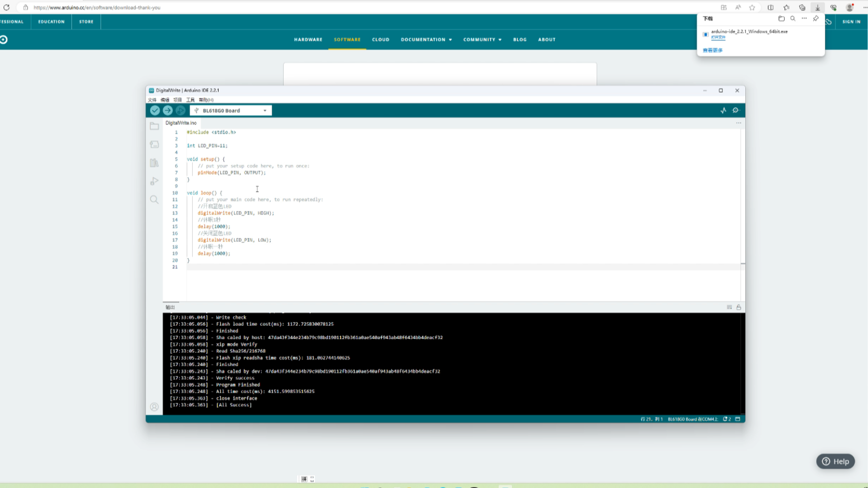This screenshot has height=488, width=868.
Task: Expand DOCUMENTATION dropdown in website nav
Action: coord(426,39)
